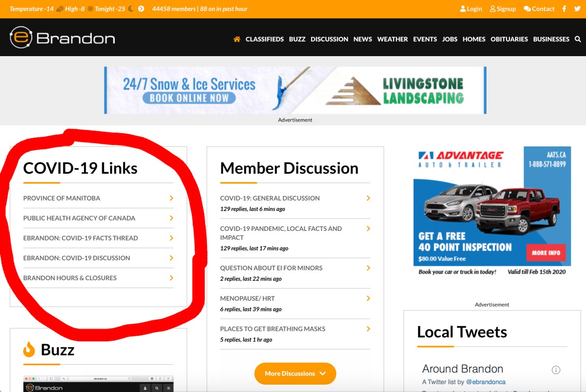Click the flame icon beside Buzz

pos(29,350)
